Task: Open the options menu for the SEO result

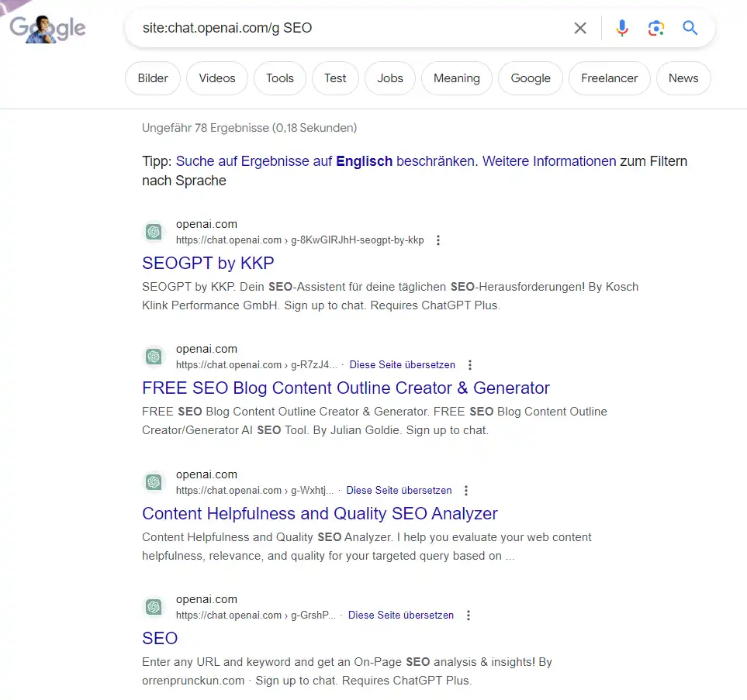Action: coord(469,615)
